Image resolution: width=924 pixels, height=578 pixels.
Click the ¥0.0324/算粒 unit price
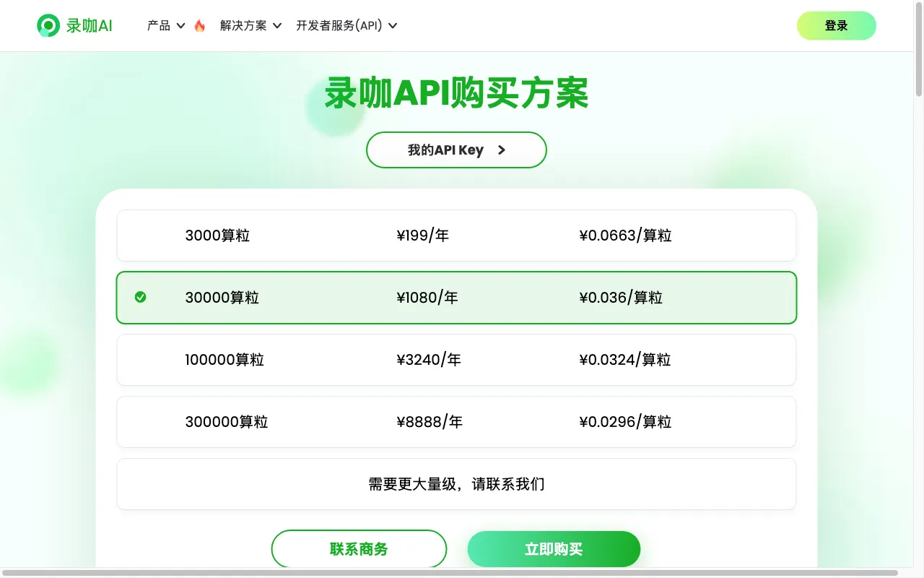[625, 360]
